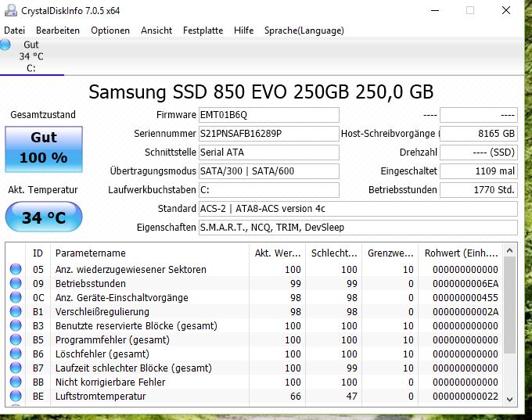The height and width of the screenshot is (420, 532).
Task: Select row Programmfehler (gesamt)
Action: [254, 339]
